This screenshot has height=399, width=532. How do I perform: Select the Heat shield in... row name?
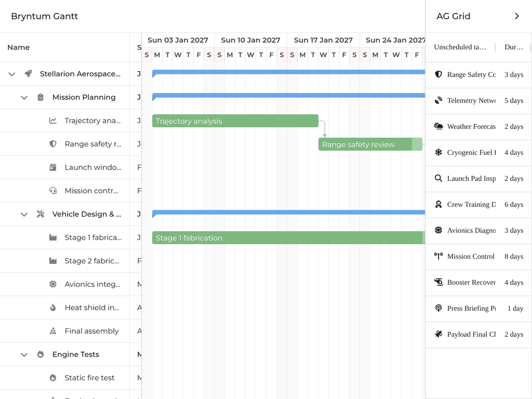[x=92, y=308]
